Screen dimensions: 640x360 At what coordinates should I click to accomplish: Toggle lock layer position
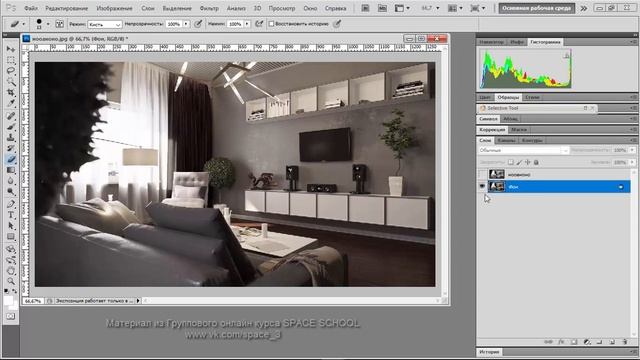coord(528,162)
